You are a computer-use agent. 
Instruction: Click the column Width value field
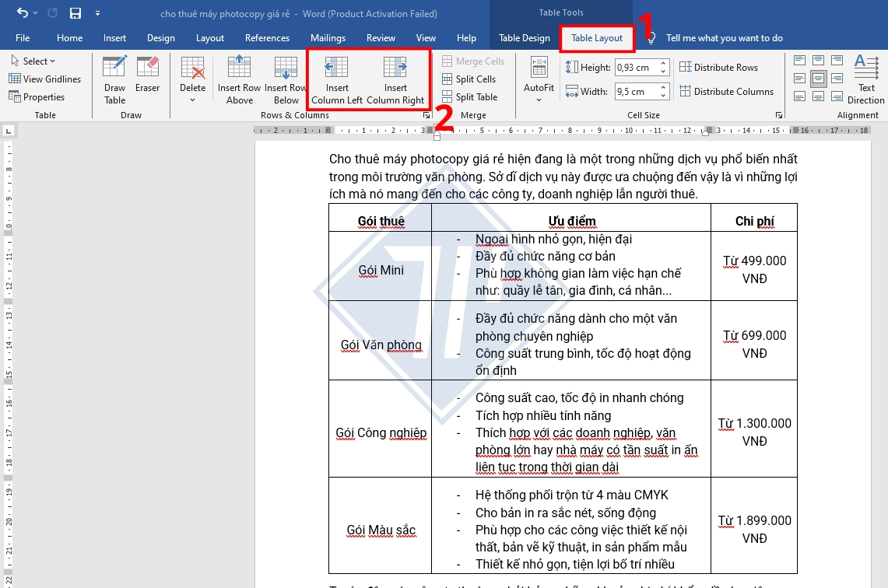pos(637,92)
